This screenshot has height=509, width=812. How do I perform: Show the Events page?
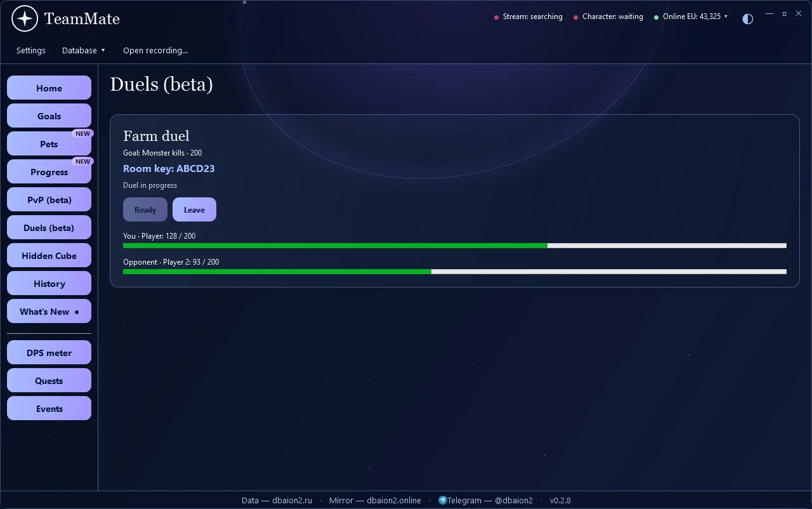tap(49, 409)
